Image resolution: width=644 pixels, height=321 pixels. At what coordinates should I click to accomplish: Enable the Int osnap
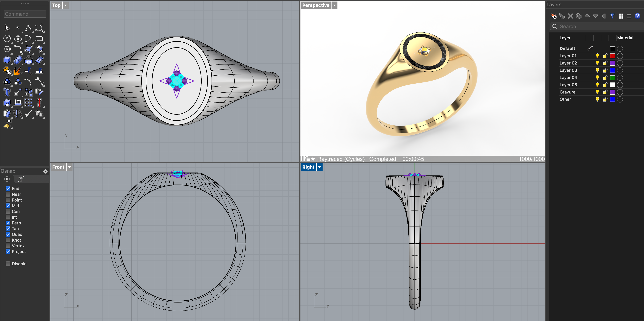coord(8,217)
